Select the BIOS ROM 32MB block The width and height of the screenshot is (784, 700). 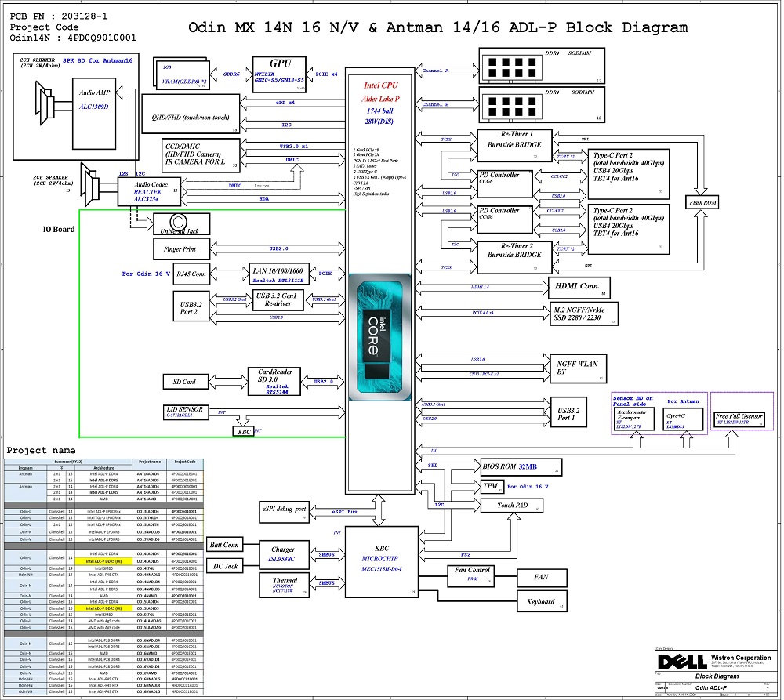click(521, 467)
